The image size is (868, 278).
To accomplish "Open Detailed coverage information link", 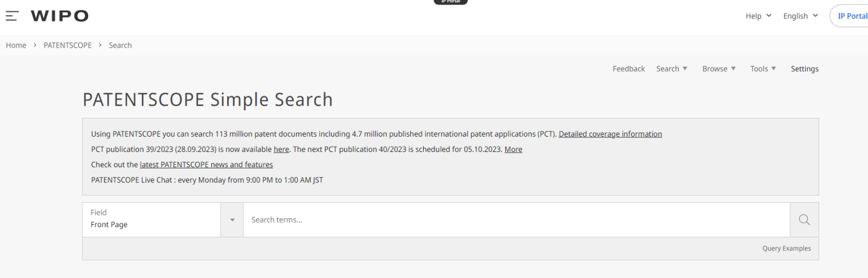I will tap(610, 134).
